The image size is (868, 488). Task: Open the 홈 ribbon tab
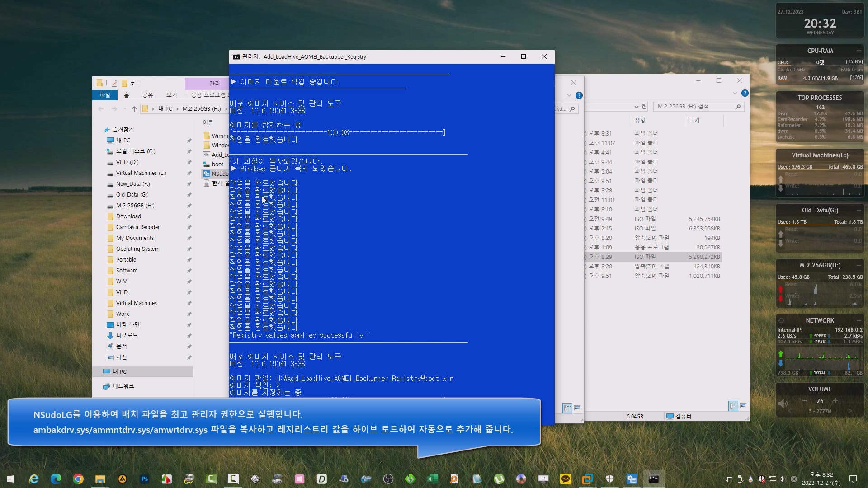tap(127, 95)
